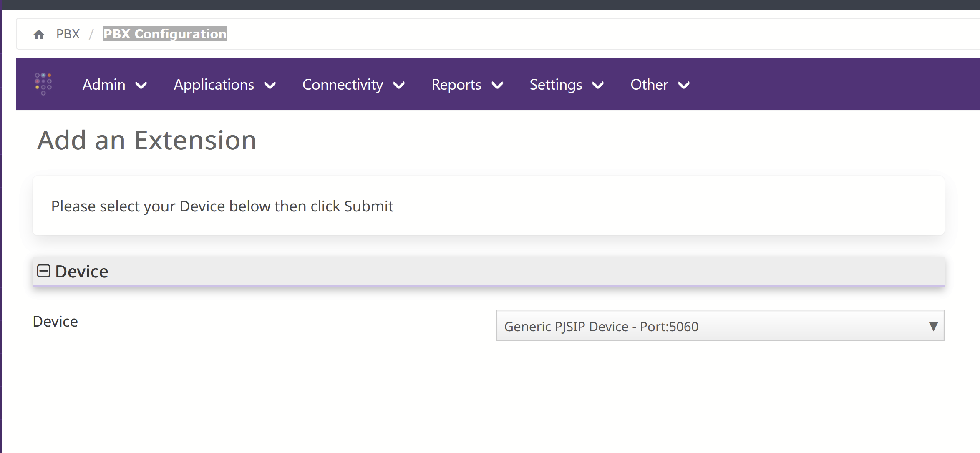Open the Applications menu
Image resolution: width=980 pixels, height=453 pixels.
[x=225, y=85]
